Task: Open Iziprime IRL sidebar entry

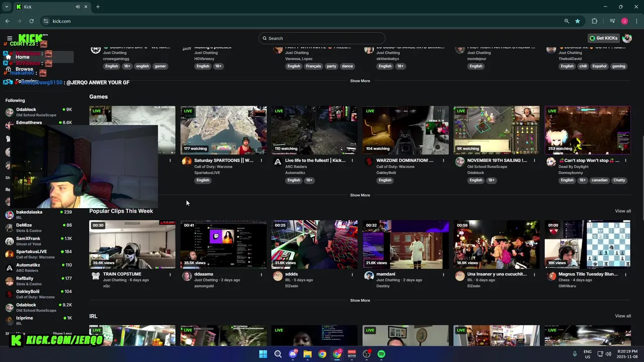Action: point(39,321)
